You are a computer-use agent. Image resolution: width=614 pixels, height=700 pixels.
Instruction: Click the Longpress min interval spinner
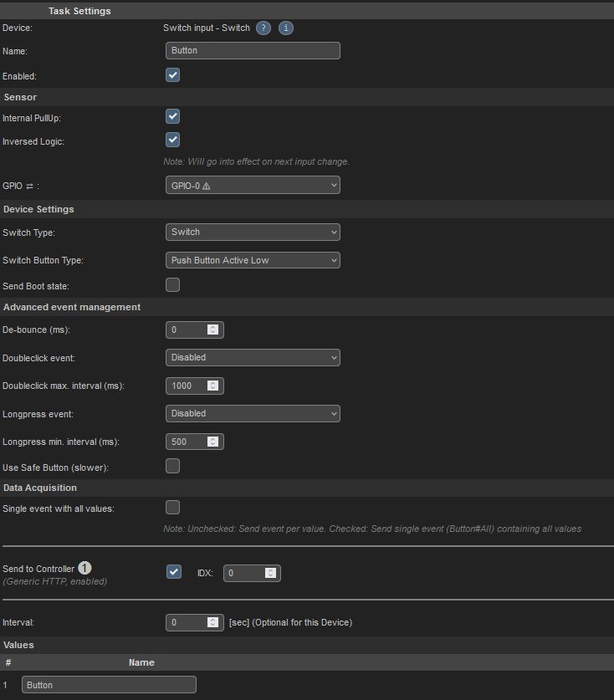[213, 442]
